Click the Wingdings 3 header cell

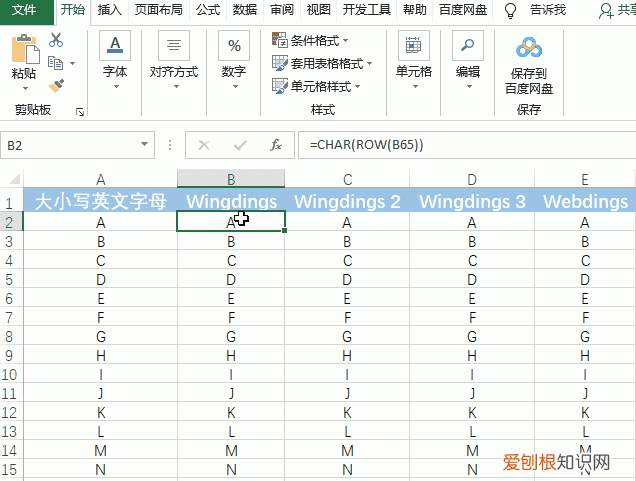pyautogui.click(x=472, y=201)
